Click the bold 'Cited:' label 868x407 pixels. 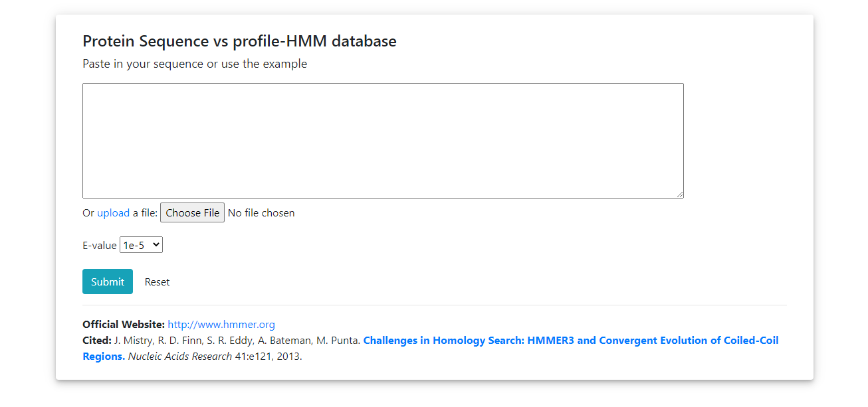(97, 341)
